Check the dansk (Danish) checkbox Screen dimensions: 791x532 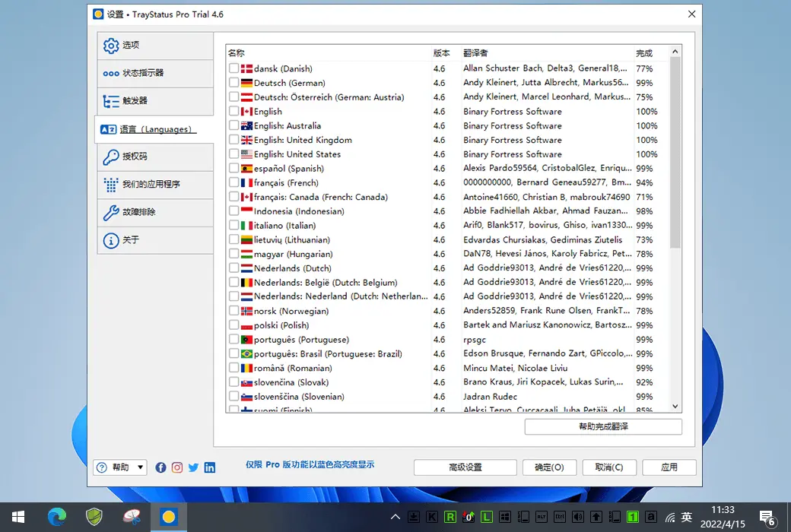(x=233, y=68)
